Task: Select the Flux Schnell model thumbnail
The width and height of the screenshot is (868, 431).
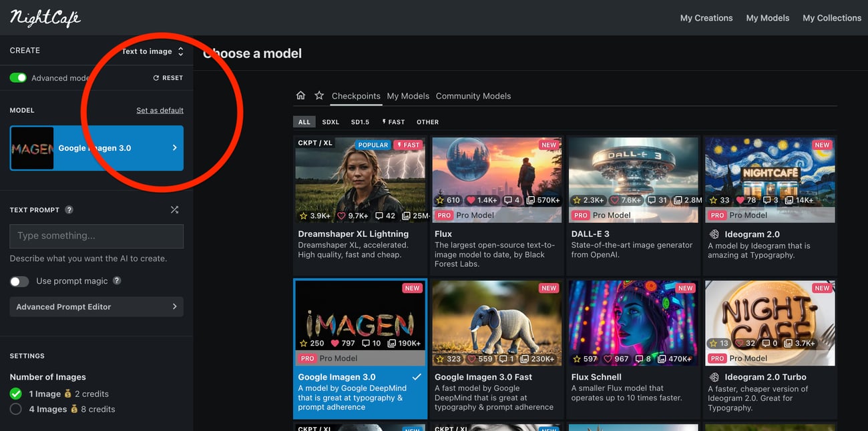Action: pos(634,323)
